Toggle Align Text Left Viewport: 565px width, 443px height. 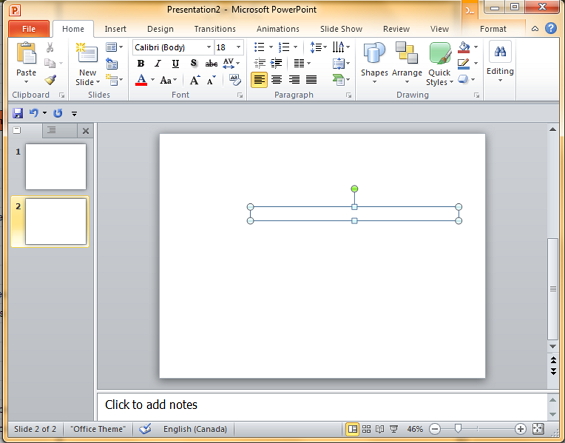(x=259, y=80)
